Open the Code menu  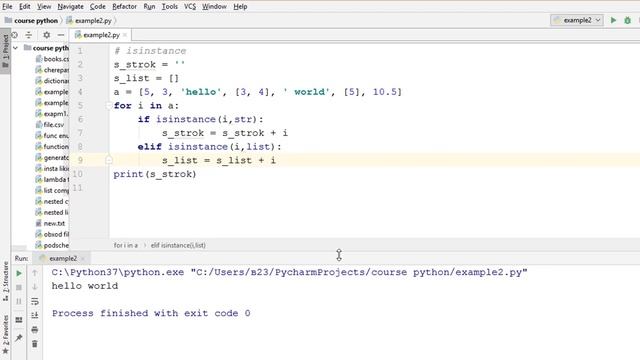(98, 7)
